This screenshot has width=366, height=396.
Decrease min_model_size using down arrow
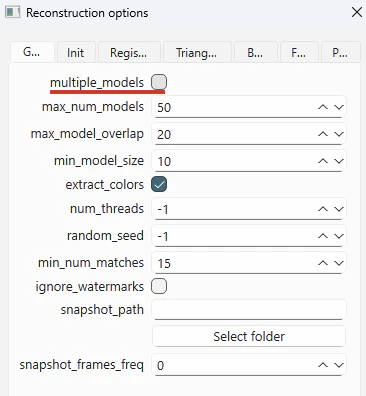pyautogui.click(x=339, y=161)
